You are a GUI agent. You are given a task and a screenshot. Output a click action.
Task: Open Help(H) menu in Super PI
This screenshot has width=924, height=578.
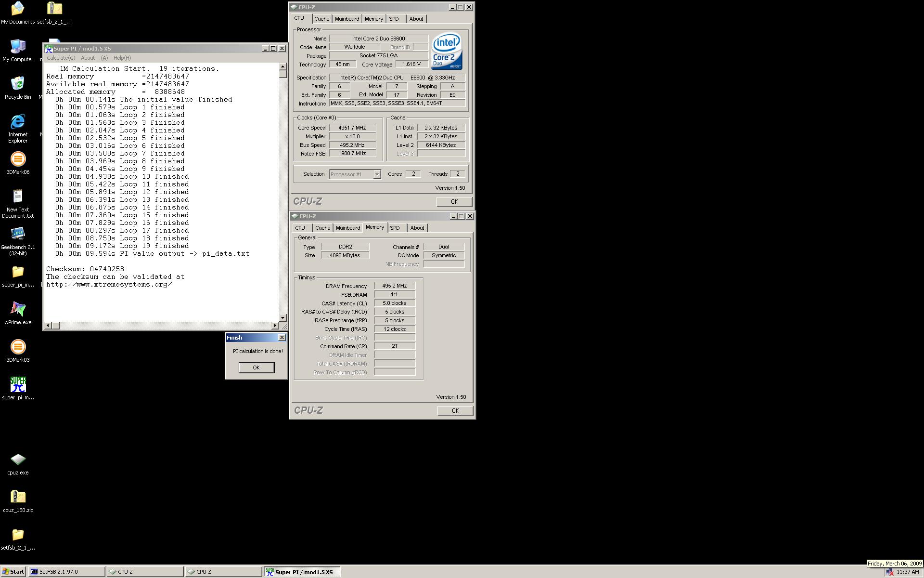pyautogui.click(x=122, y=58)
